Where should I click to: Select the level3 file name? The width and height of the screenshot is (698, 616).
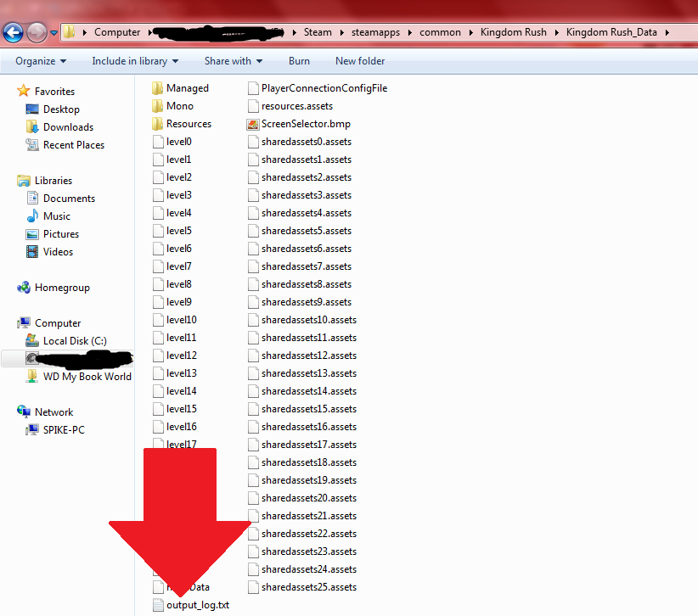[x=179, y=195]
